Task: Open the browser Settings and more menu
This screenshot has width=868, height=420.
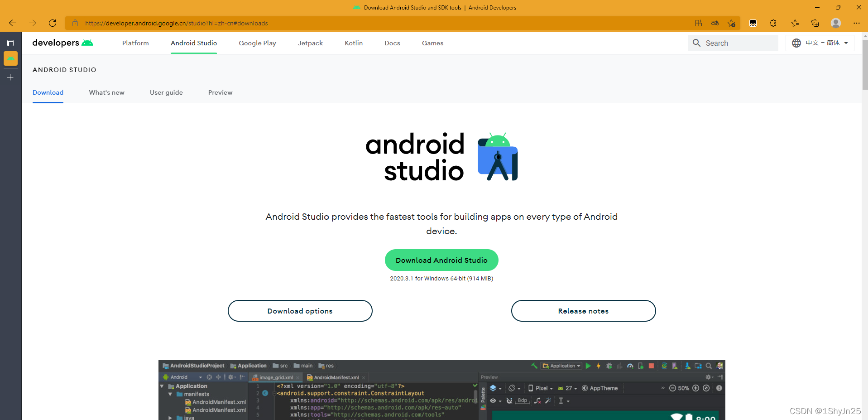Action: pos(857,23)
